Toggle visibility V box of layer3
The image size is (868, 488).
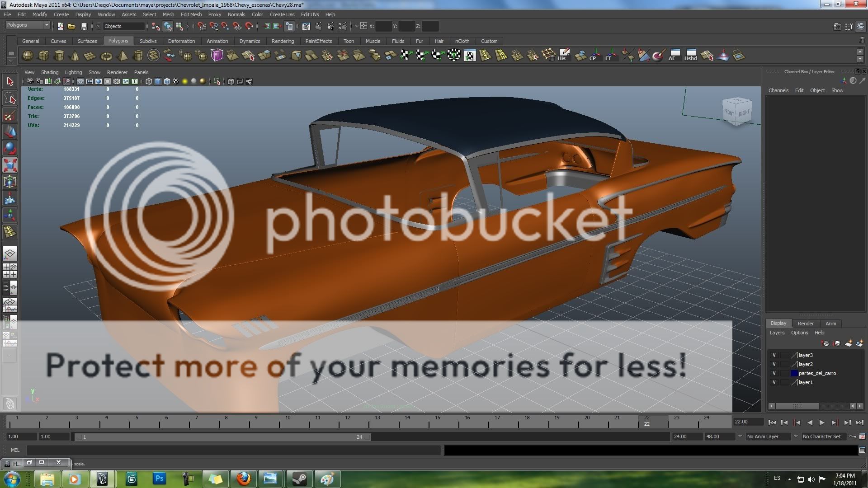click(x=774, y=355)
